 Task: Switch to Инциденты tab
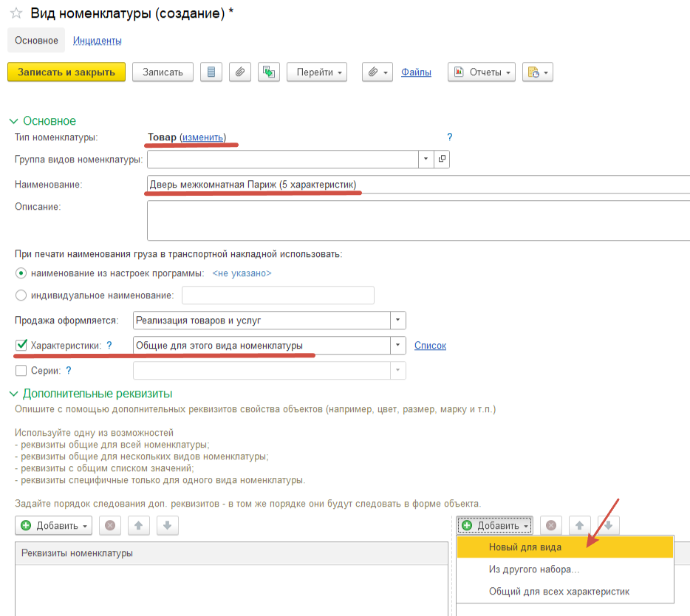point(98,41)
